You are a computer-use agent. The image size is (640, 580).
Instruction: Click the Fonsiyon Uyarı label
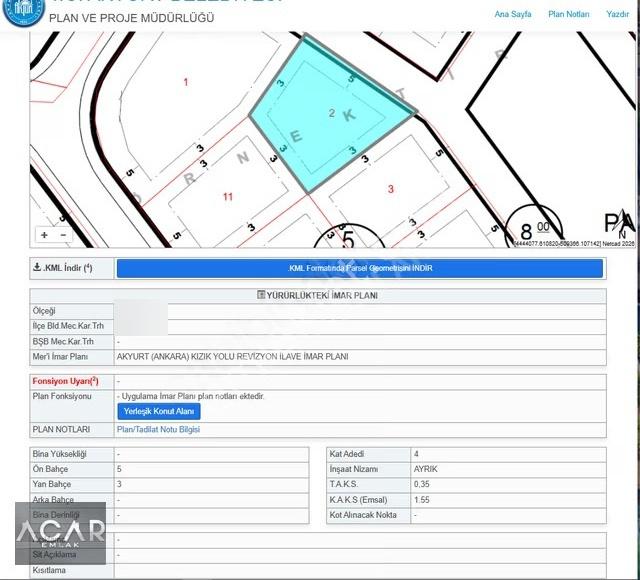[x=65, y=381]
